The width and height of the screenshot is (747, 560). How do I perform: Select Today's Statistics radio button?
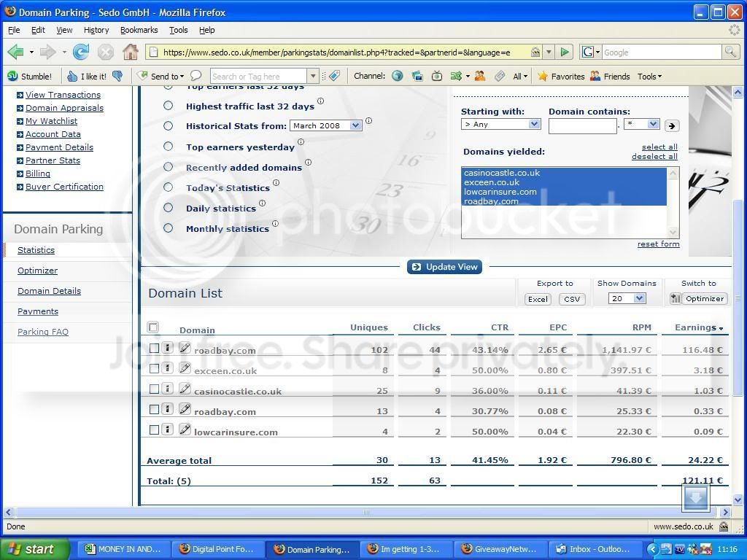[169, 187]
